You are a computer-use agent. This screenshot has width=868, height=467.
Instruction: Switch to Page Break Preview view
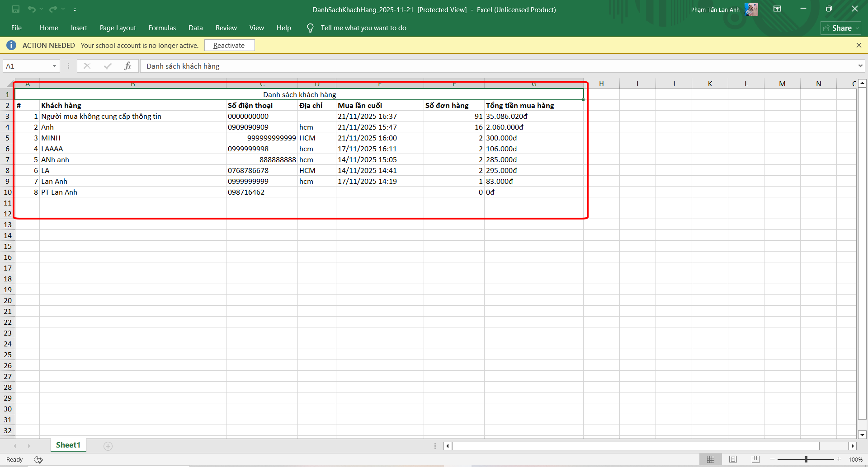click(x=755, y=459)
